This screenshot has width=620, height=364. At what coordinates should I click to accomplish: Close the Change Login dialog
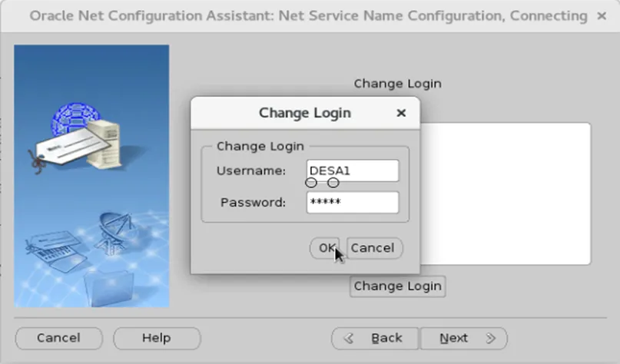[x=401, y=113]
